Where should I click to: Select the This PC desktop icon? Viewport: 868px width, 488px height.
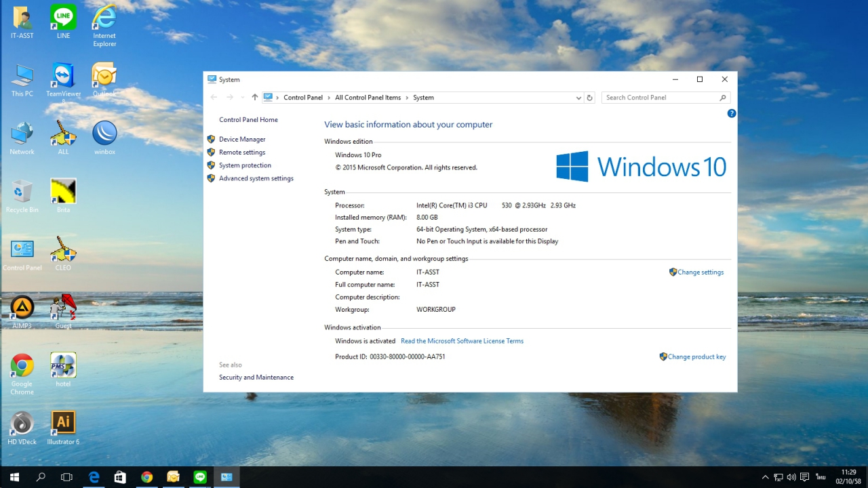point(22,81)
